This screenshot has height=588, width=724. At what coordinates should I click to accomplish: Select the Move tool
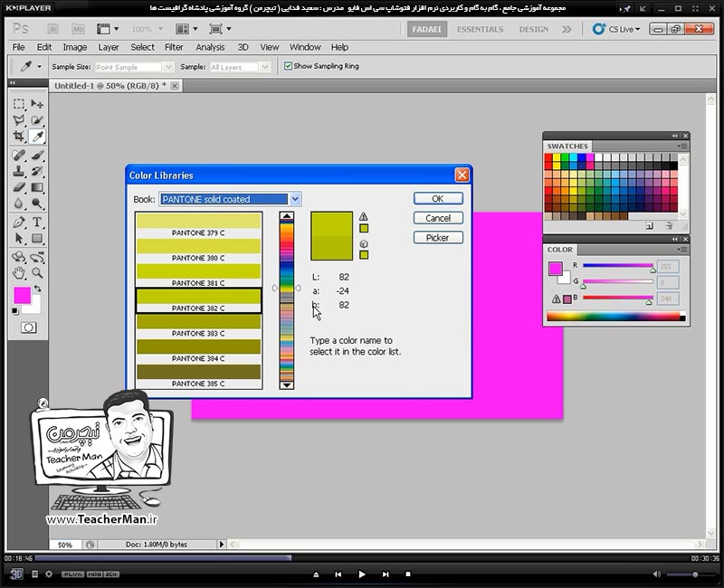(37, 103)
